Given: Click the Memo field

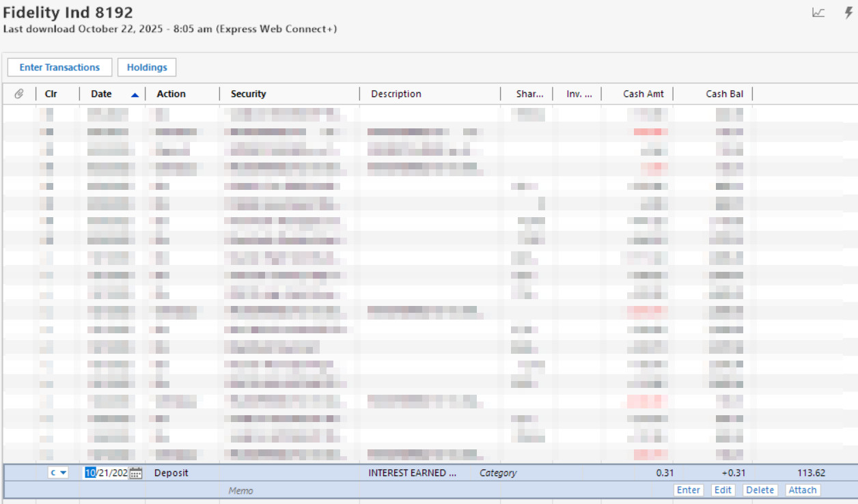Looking at the screenshot, I should (240, 490).
